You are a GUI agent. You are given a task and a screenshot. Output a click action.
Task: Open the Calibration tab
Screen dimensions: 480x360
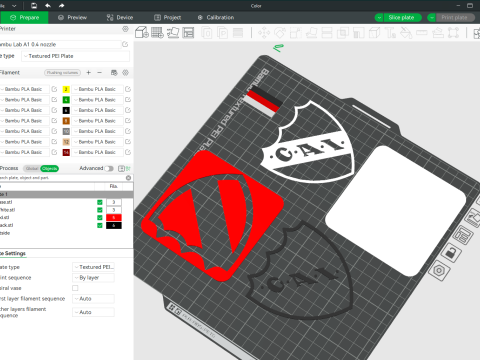coord(216,18)
